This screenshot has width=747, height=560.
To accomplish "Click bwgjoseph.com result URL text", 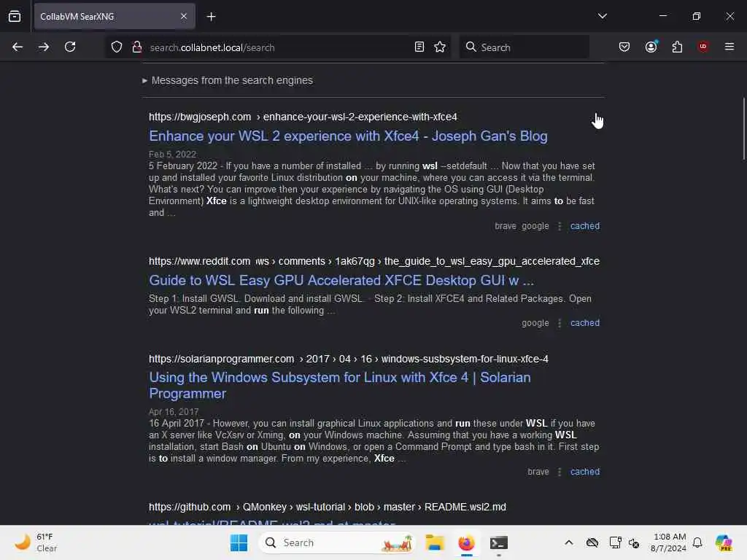I will tap(303, 117).
